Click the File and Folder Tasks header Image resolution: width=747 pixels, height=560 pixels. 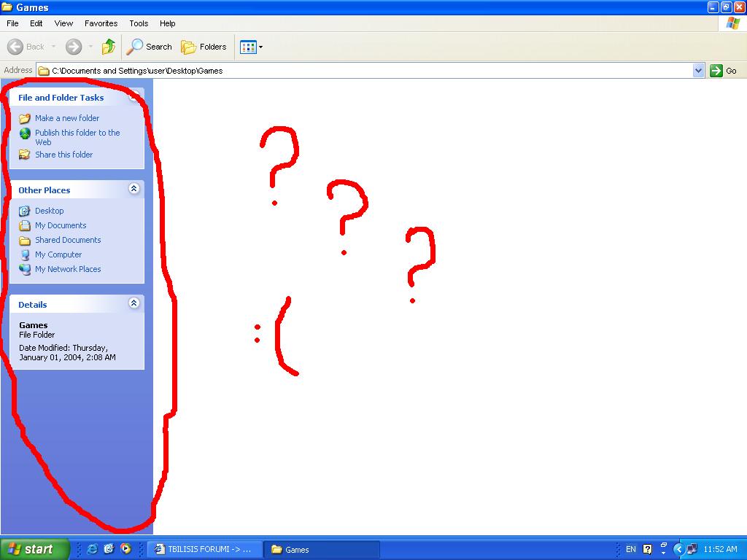[61, 98]
